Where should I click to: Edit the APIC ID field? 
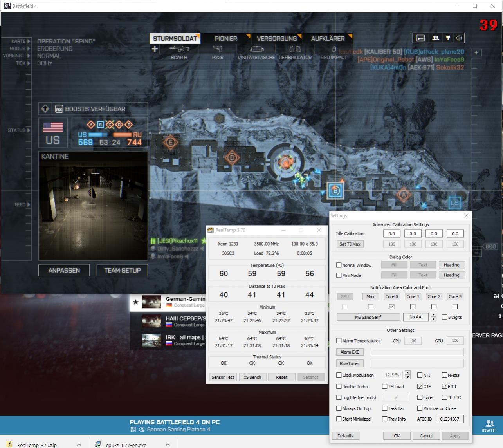[x=449, y=419]
